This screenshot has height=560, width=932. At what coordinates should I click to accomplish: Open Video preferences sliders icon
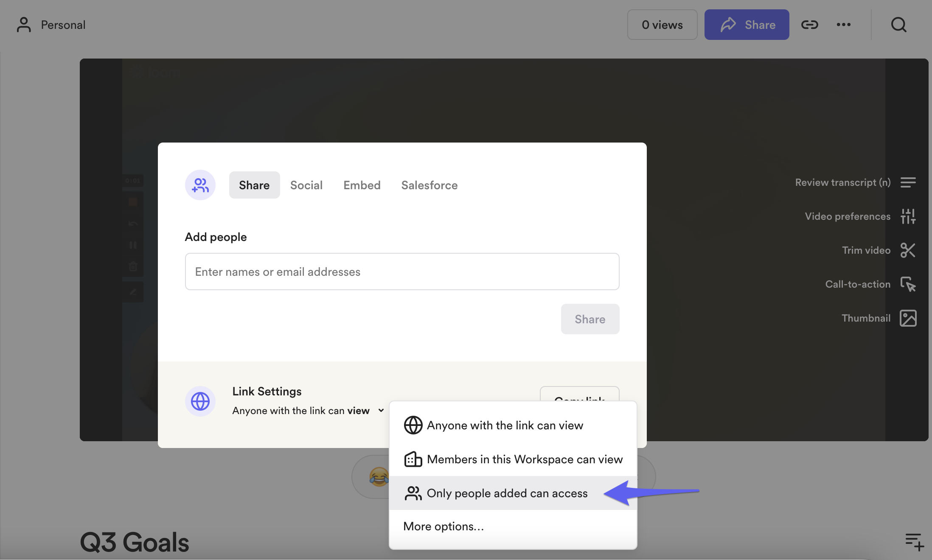click(908, 216)
